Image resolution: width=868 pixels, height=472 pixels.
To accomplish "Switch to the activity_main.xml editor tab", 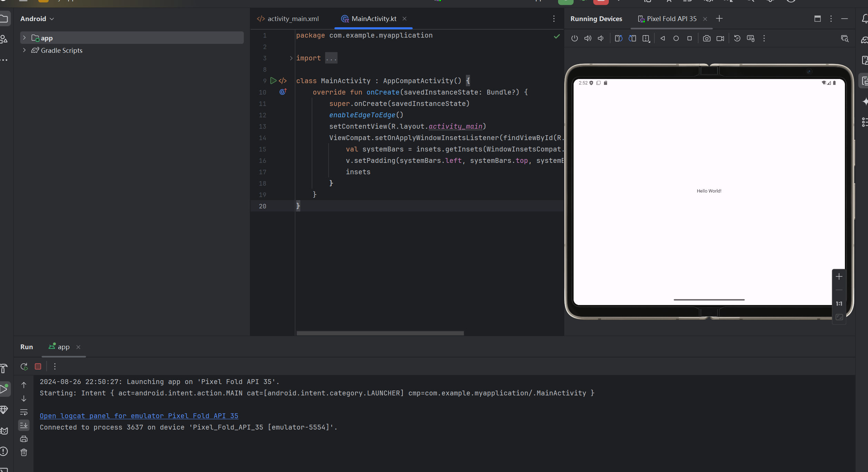I will pyautogui.click(x=288, y=19).
